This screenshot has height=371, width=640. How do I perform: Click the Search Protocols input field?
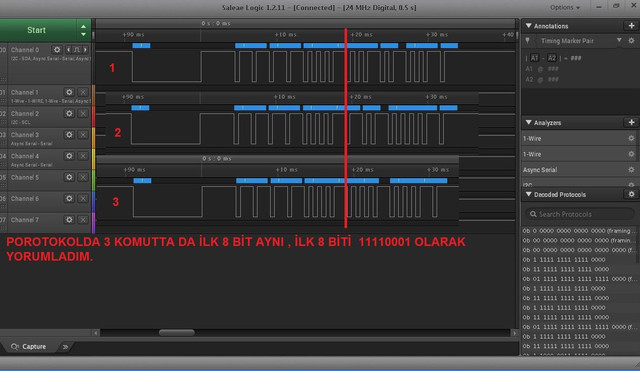click(579, 214)
